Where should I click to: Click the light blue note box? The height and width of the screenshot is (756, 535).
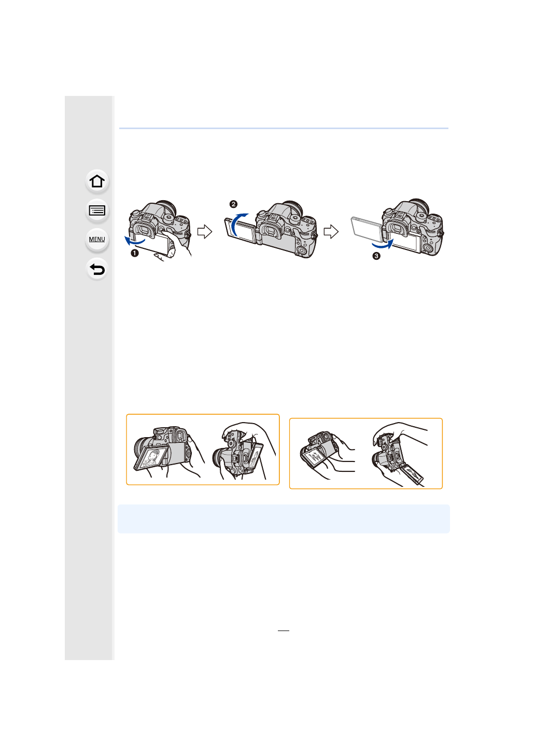pyautogui.click(x=284, y=519)
